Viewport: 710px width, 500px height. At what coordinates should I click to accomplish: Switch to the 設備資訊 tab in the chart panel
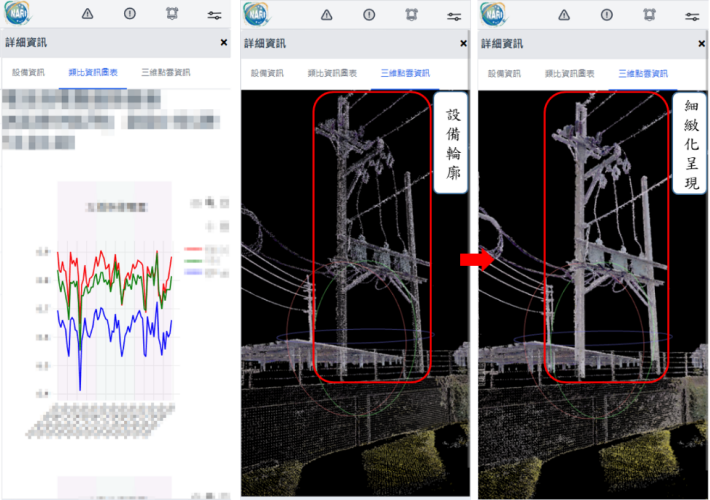click(28, 72)
